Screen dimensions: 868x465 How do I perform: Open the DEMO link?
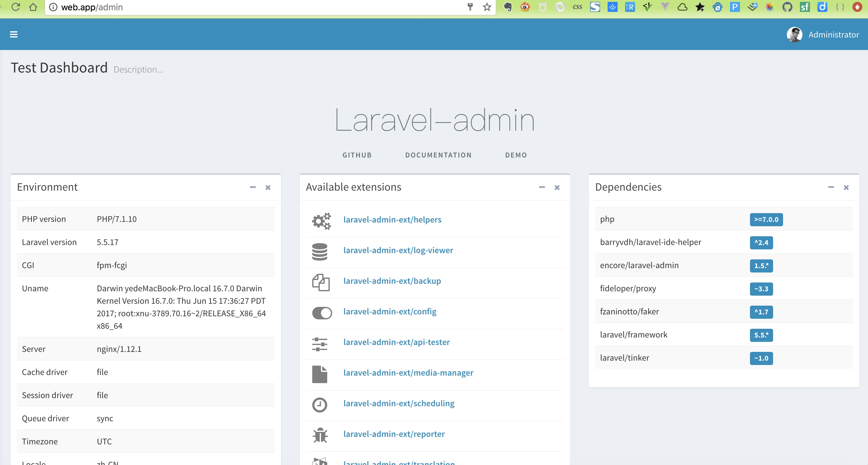pos(516,155)
